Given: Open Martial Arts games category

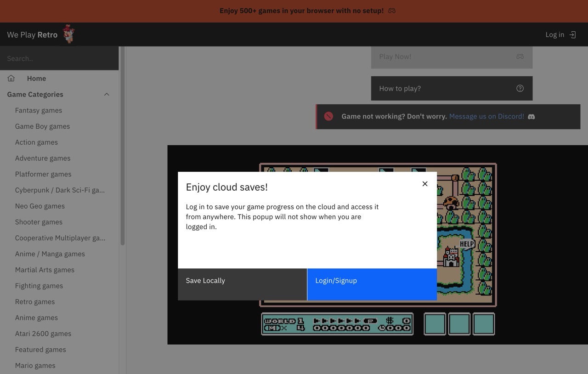Looking at the screenshot, I should [x=45, y=270].
